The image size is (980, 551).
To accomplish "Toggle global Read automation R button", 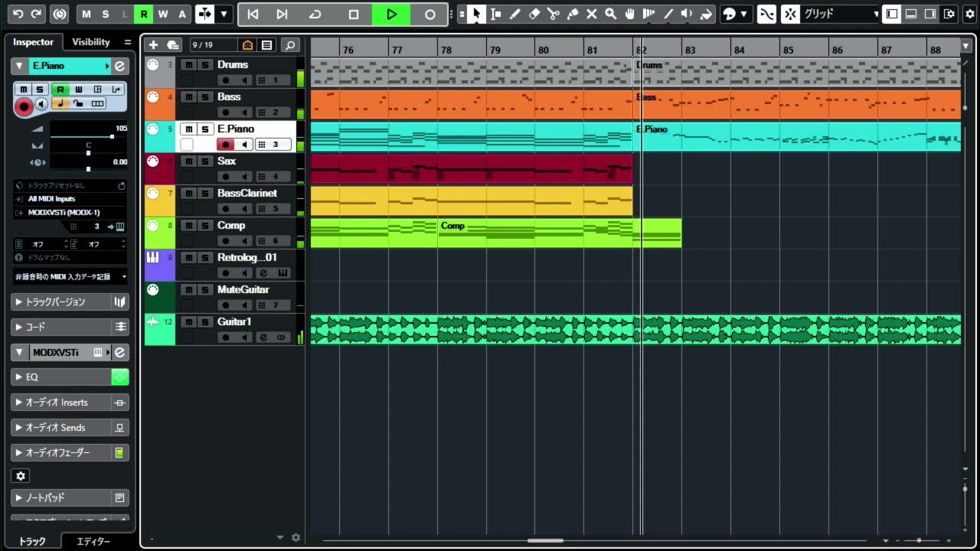I will click(x=143, y=14).
